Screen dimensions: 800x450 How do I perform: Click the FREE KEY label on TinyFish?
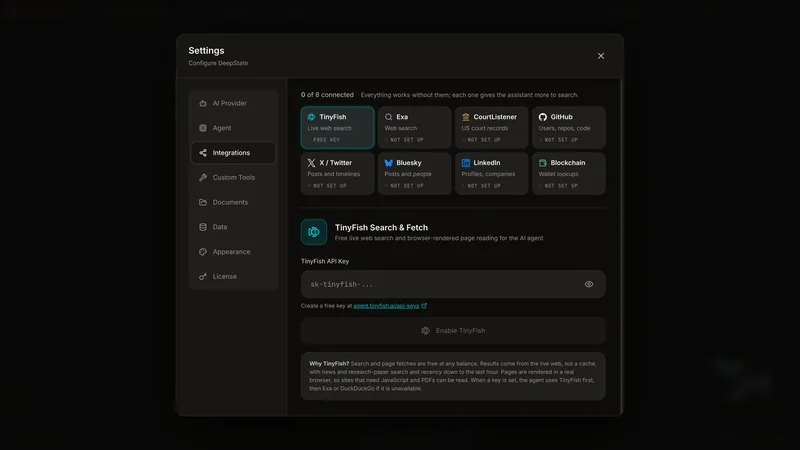pyautogui.click(x=327, y=140)
